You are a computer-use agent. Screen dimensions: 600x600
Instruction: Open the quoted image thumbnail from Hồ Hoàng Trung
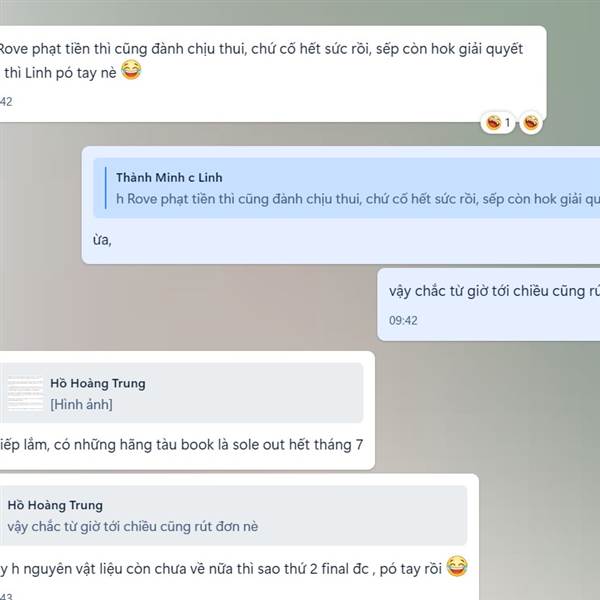point(26,393)
